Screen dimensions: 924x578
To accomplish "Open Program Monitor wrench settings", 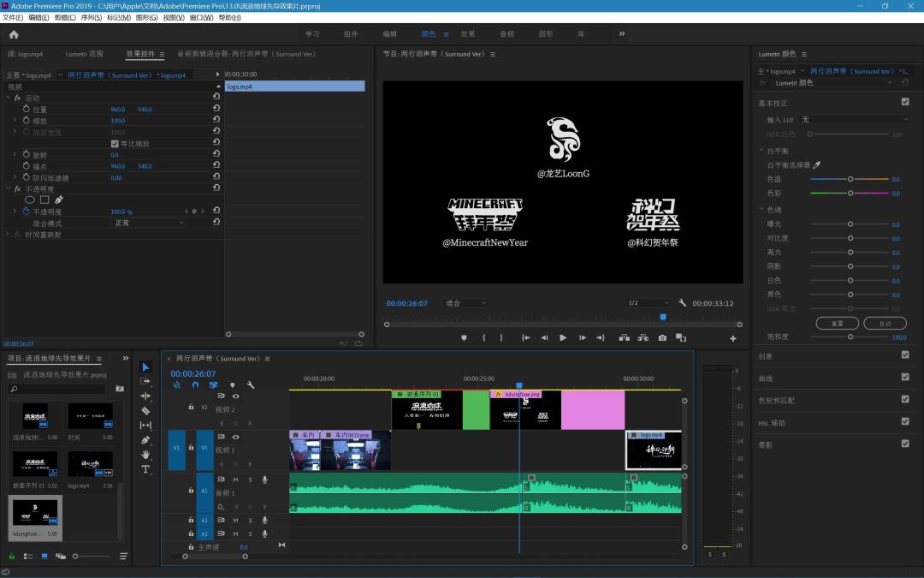I will (683, 303).
